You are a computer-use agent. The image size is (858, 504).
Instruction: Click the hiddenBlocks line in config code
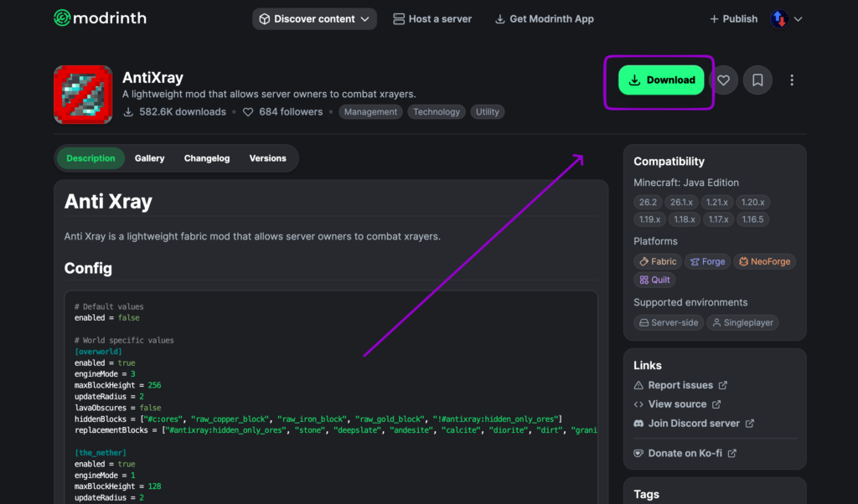click(318, 419)
